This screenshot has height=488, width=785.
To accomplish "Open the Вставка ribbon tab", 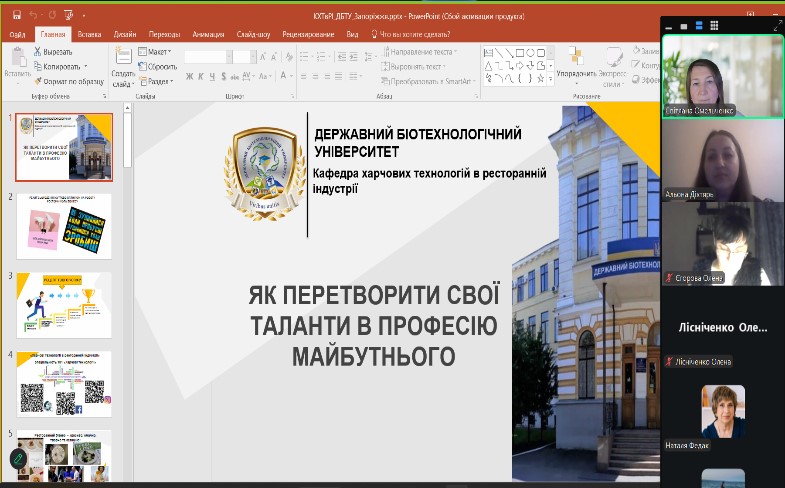I will 90,33.
